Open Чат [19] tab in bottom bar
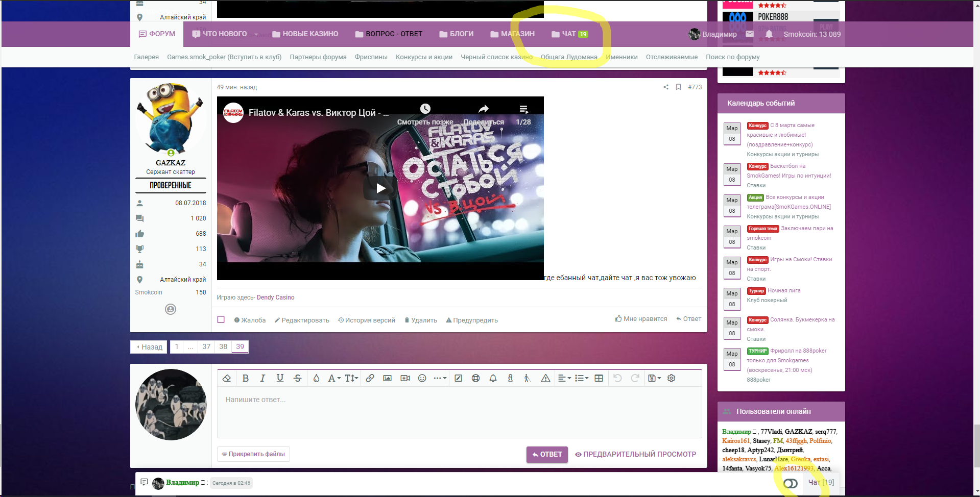This screenshot has width=980, height=497. [821, 482]
